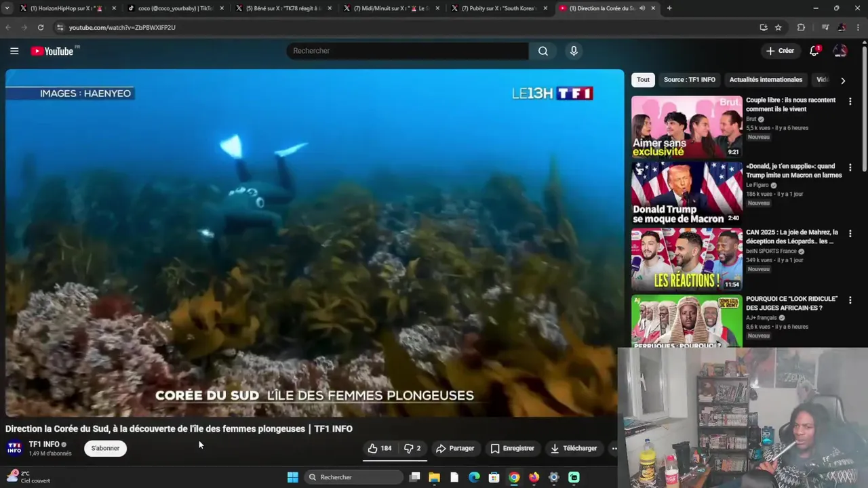Start voice search with the microphone icon
This screenshot has height=488, width=868.
(574, 51)
